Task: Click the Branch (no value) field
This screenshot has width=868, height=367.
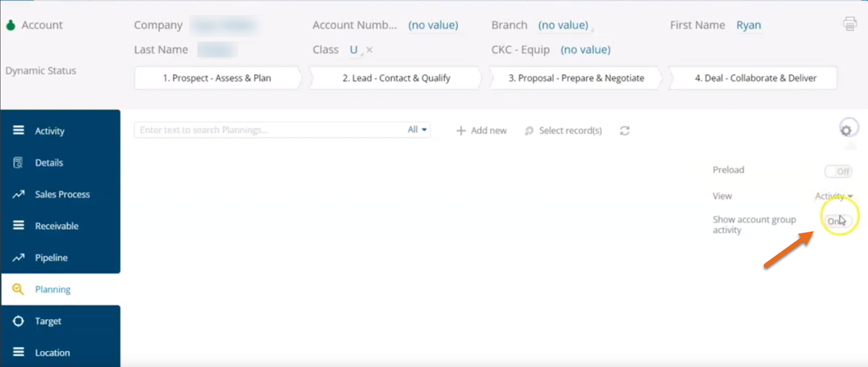Action: click(563, 25)
